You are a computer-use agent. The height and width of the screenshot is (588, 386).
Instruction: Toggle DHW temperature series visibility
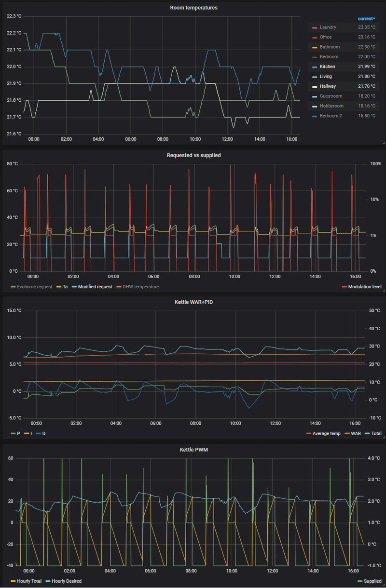point(140,287)
